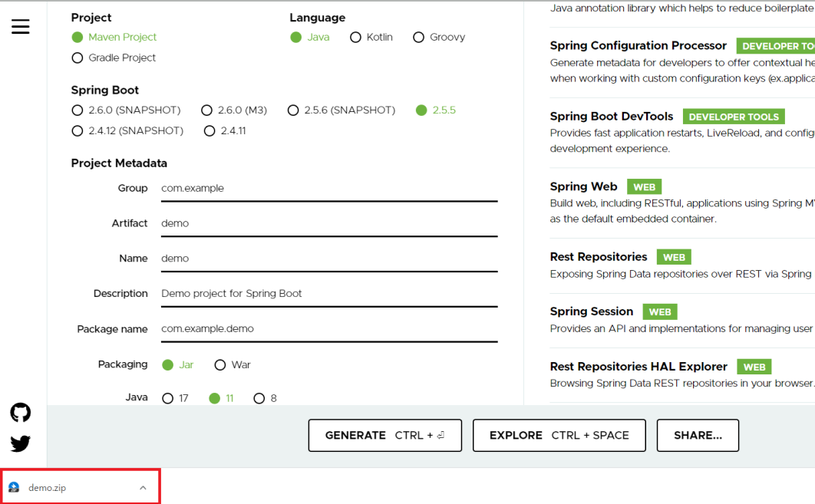Open the GitHub icon link

pos(20,413)
